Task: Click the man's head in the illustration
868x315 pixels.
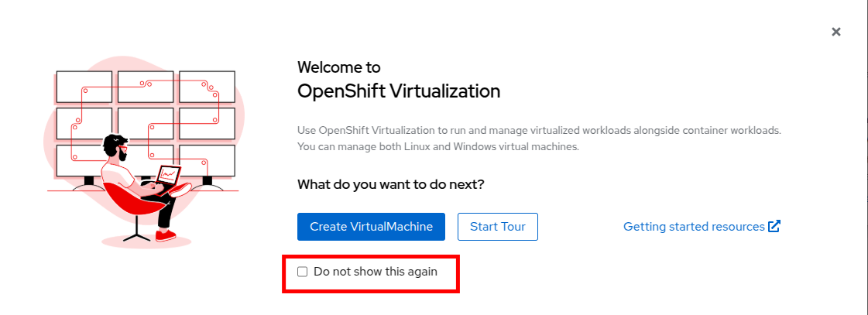Action: pyautogui.click(x=116, y=147)
